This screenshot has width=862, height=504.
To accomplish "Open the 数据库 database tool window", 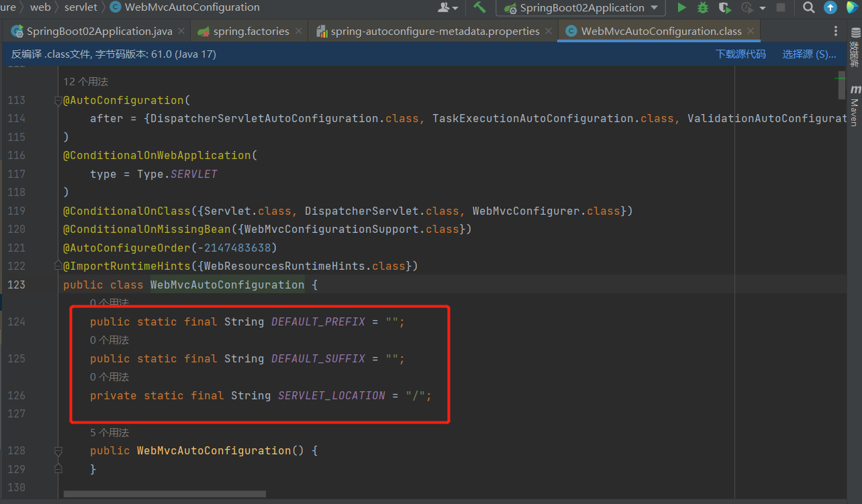I will pyautogui.click(x=855, y=48).
